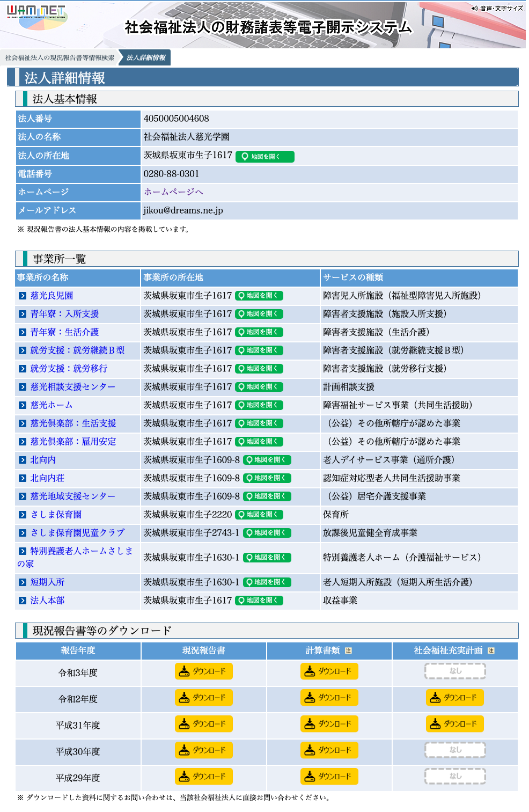529x812 pixels.
Task: Select the email jikou@dreams.ne.jp text
Action: pyautogui.click(x=183, y=210)
